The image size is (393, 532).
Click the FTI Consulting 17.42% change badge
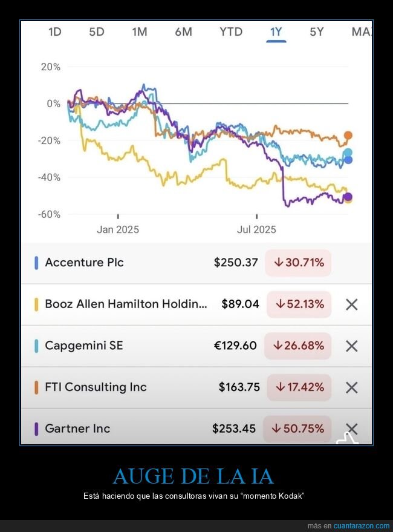tap(298, 387)
